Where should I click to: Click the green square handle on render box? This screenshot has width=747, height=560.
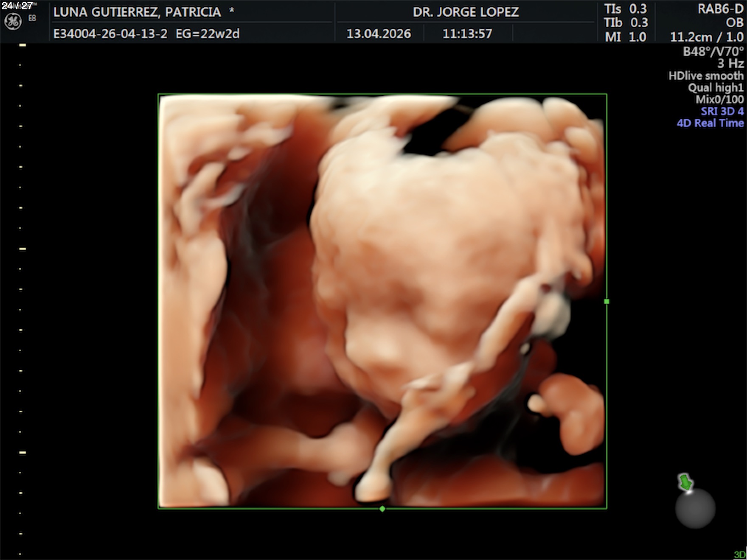click(x=607, y=301)
